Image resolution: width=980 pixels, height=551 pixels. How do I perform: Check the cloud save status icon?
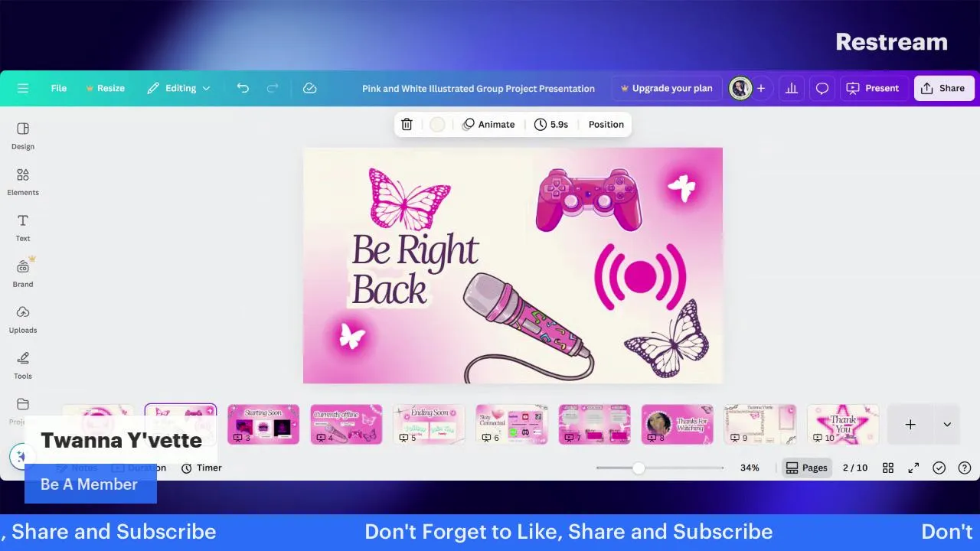pyautogui.click(x=310, y=88)
